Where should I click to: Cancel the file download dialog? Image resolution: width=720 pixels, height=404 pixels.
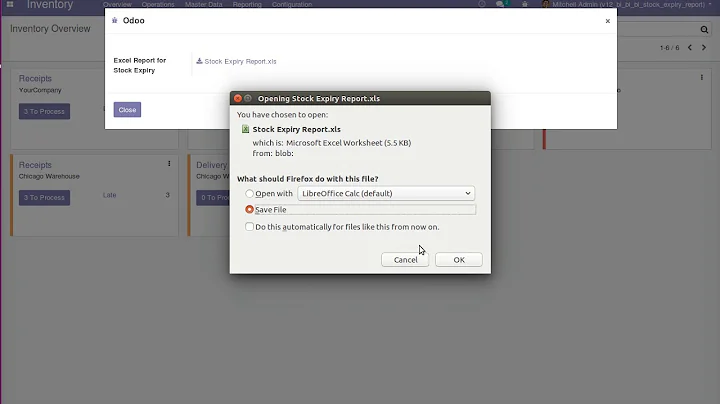click(x=405, y=259)
